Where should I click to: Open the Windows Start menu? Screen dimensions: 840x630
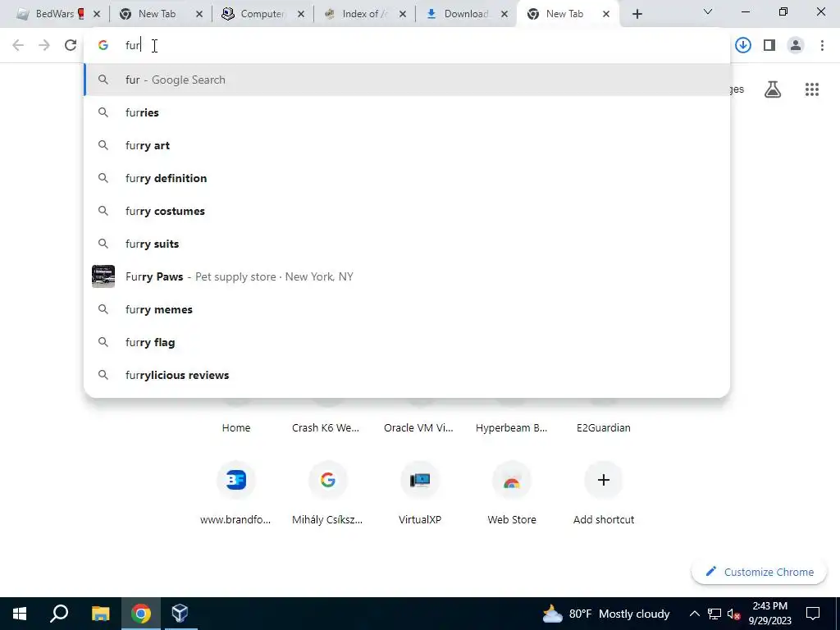point(20,614)
